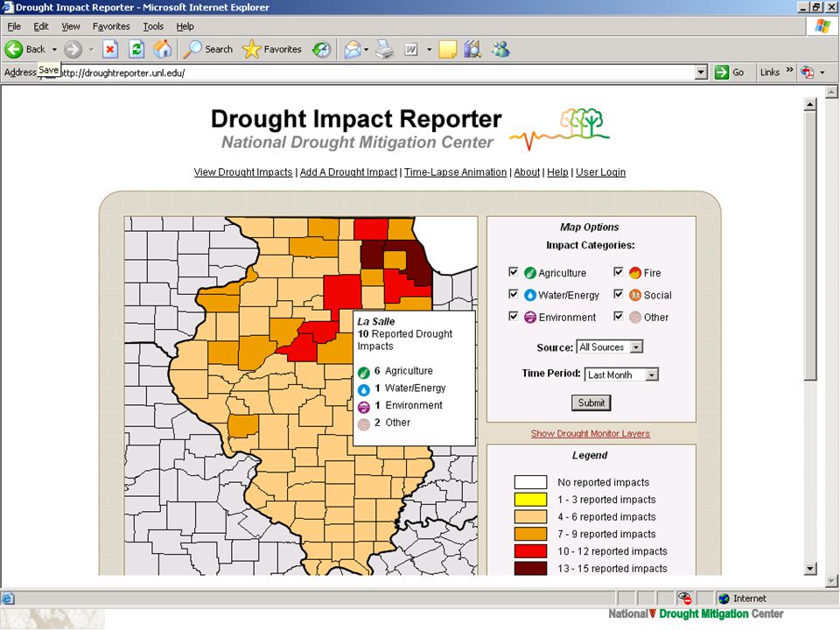840x630 pixels.
Task: Click the Back navigation arrow icon
Action: tap(14, 49)
